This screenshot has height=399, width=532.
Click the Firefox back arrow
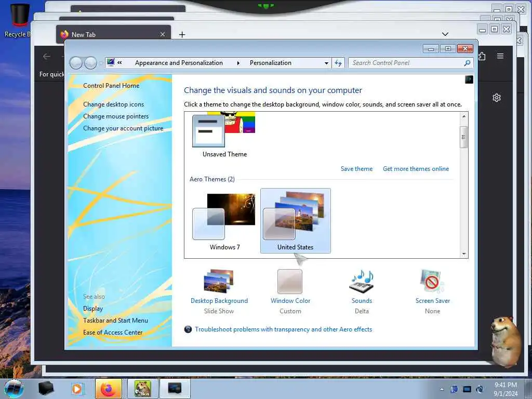point(46,56)
